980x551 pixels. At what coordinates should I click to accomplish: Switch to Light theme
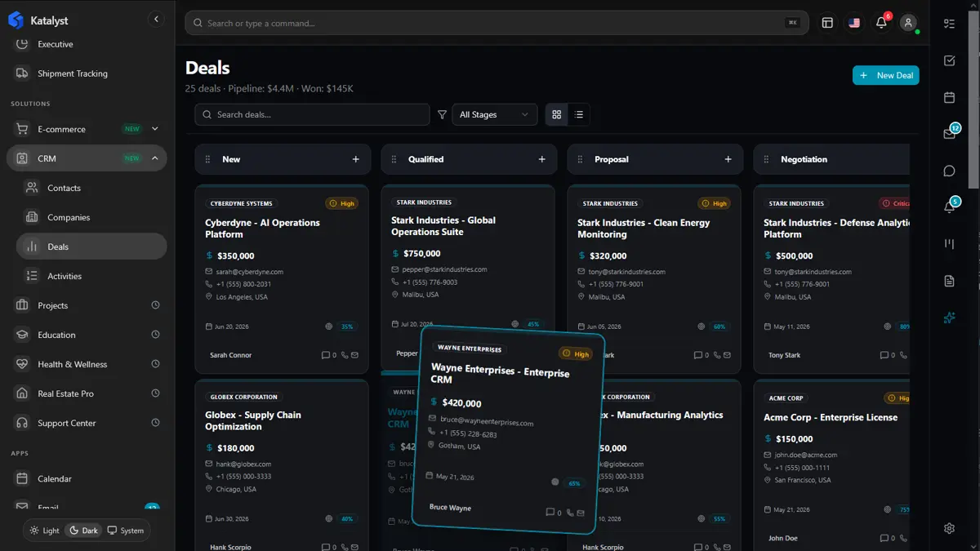tap(45, 531)
